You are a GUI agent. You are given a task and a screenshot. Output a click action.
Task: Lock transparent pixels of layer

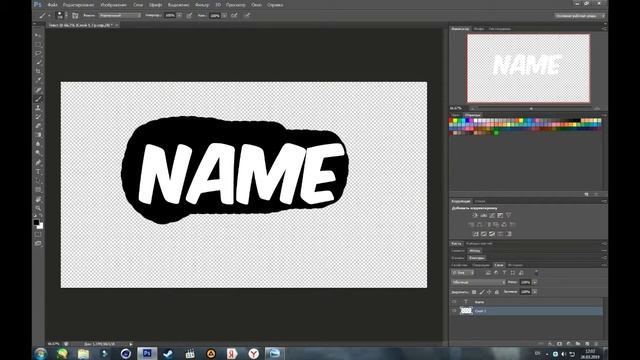coord(474,292)
